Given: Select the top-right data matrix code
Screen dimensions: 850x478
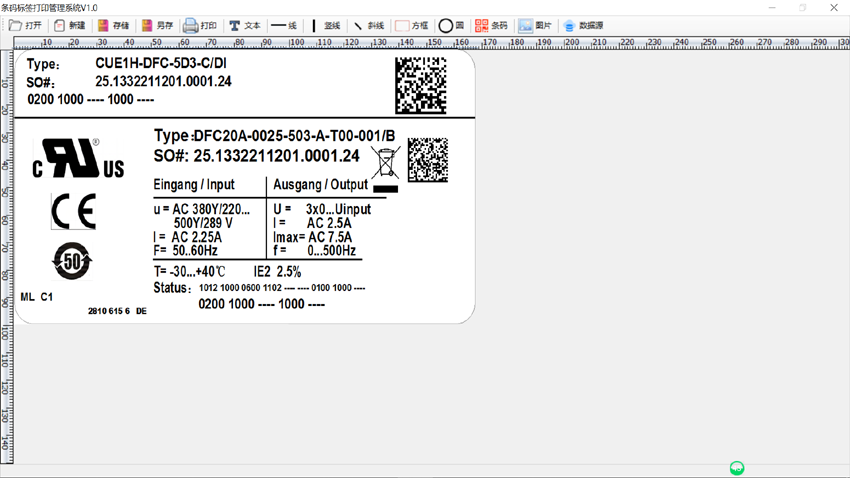Looking at the screenshot, I should (420, 85).
